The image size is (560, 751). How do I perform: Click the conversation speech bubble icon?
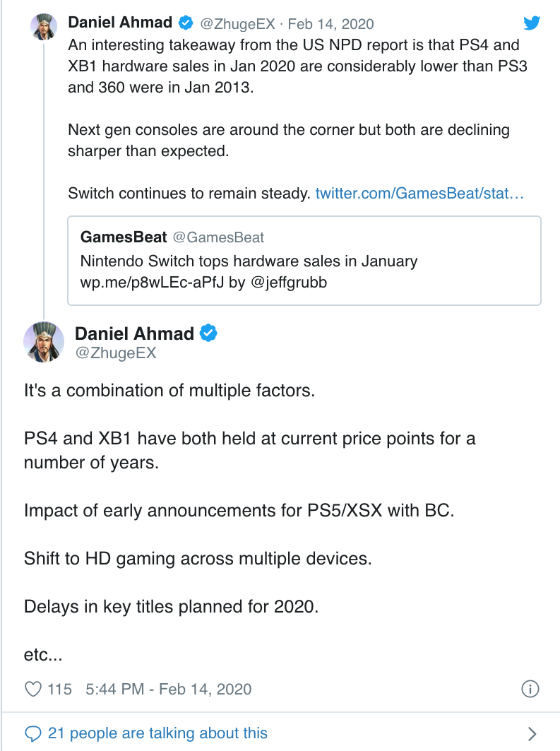pyautogui.click(x=33, y=733)
